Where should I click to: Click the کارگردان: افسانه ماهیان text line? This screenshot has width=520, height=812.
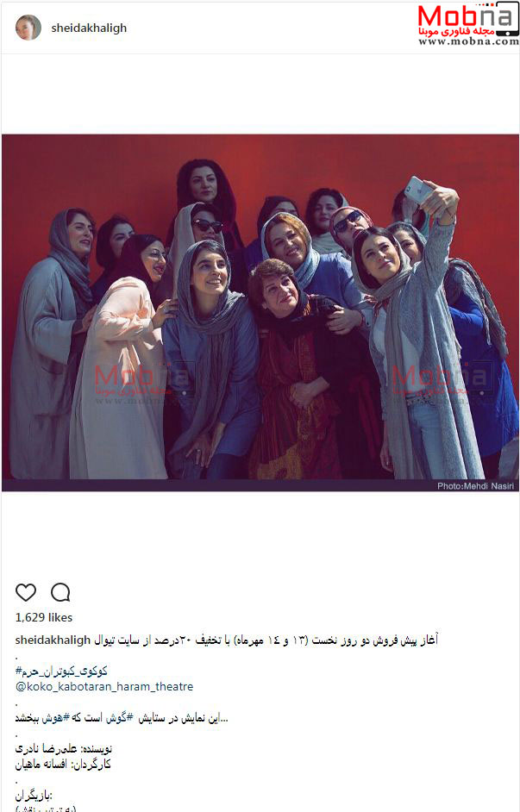tap(63, 764)
